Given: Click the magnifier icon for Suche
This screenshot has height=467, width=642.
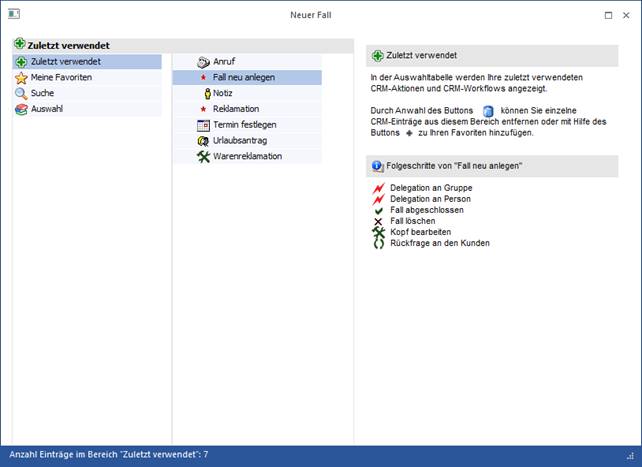Looking at the screenshot, I should tap(21, 93).
